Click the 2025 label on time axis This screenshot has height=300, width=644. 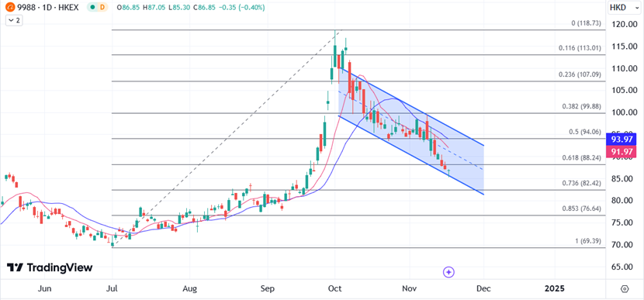click(x=555, y=289)
